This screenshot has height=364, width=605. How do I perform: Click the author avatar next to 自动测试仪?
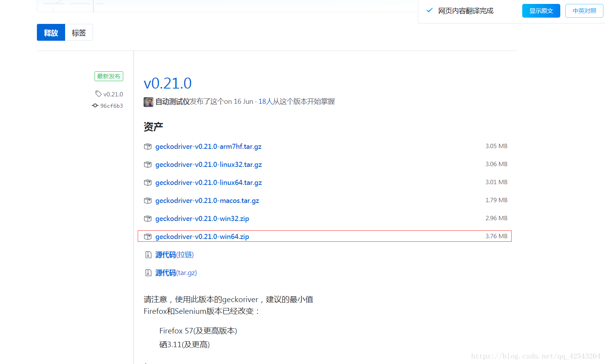pyautogui.click(x=148, y=102)
